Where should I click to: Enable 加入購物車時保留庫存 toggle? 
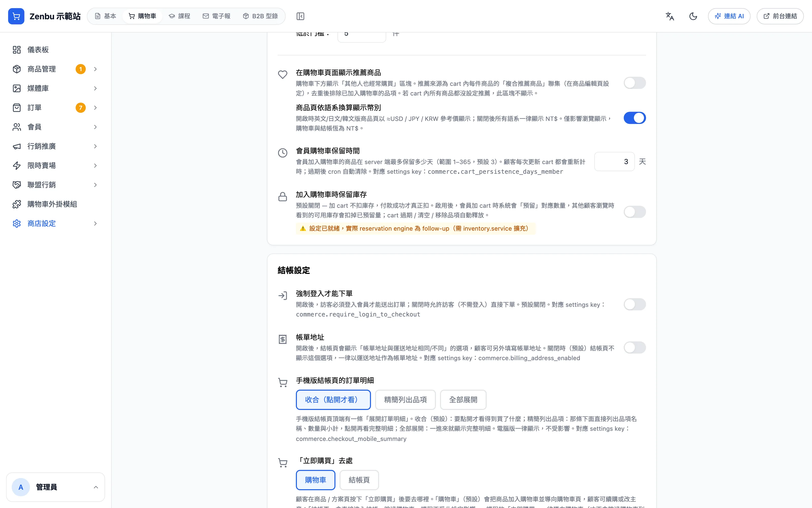(634, 212)
